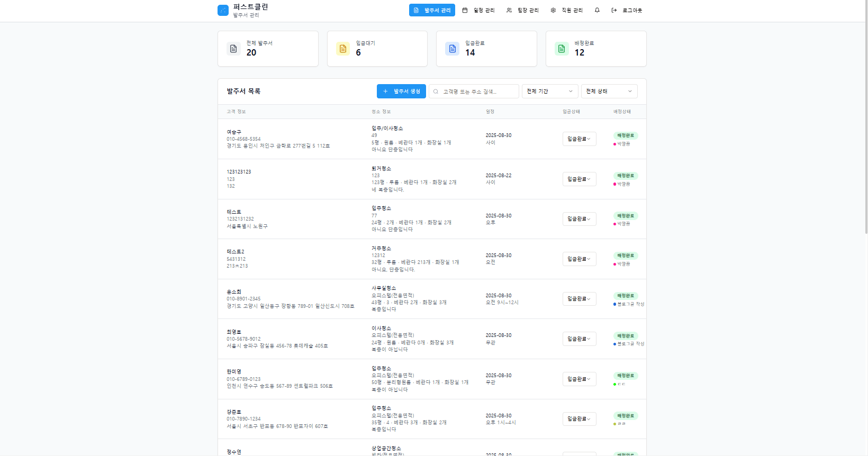
Task: Click the 배정완료 badge in 여승구 row
Action: [x=626, y=135]
